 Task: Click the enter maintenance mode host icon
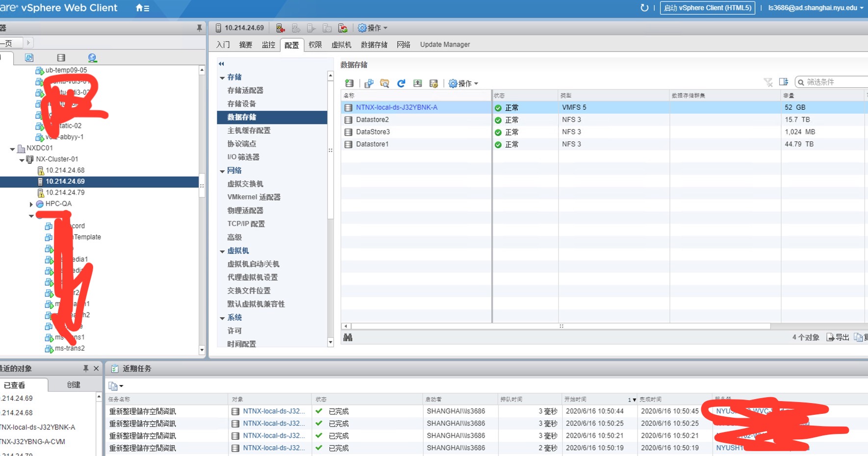point(280,28)
